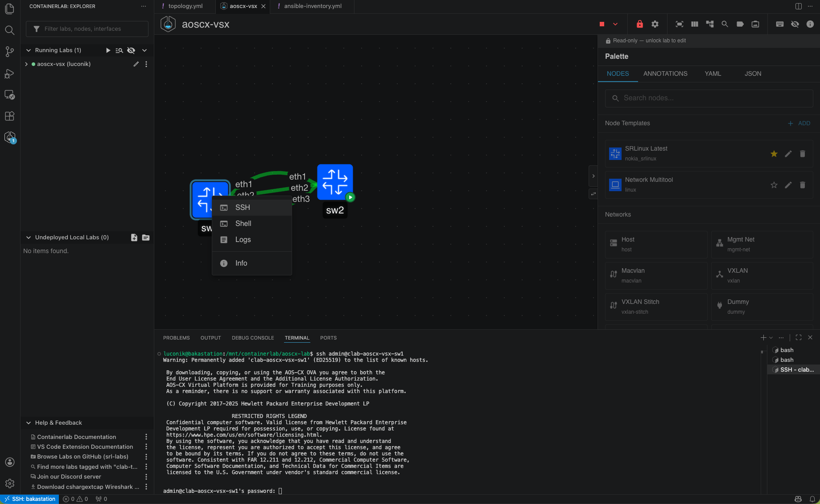This screenshot has width=820, height=504.
Task: Switch to the ansible-inventory.yml editor tab
Action: point(313,6)
